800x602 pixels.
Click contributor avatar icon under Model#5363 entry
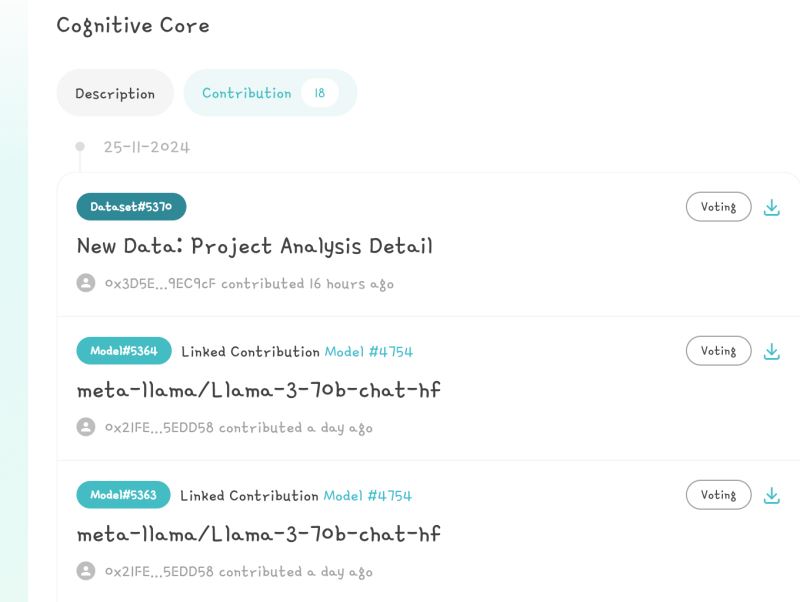click(86, 571)
